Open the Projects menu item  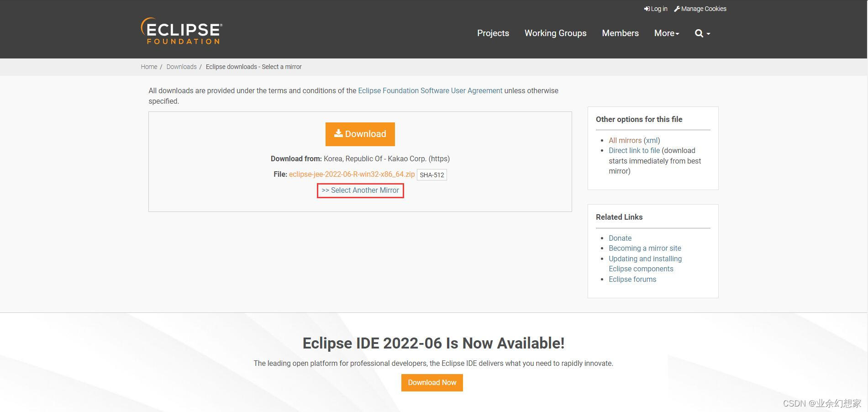pyautogui.click(x=493, y=33)
